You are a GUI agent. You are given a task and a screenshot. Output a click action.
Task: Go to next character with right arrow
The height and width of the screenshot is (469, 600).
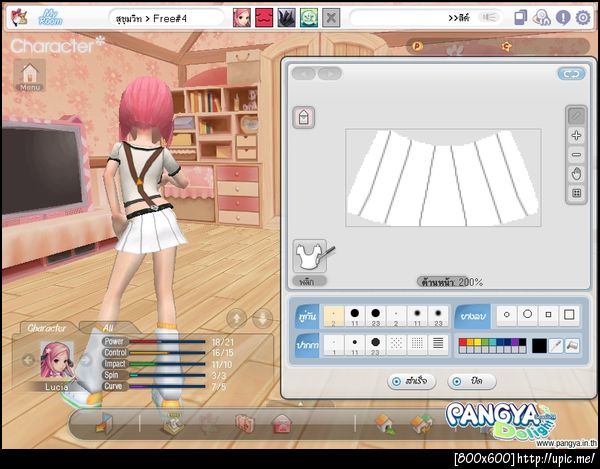point(86,360)
